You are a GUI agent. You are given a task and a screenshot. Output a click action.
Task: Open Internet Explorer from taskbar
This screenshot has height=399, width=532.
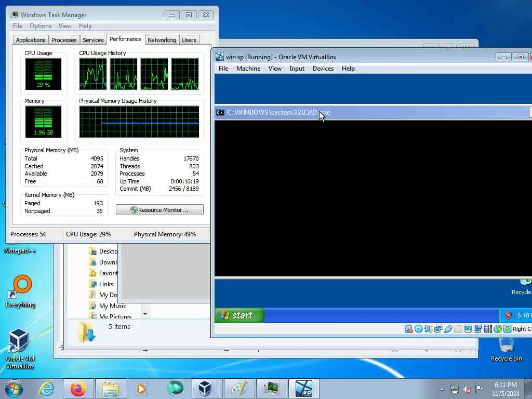46,389
